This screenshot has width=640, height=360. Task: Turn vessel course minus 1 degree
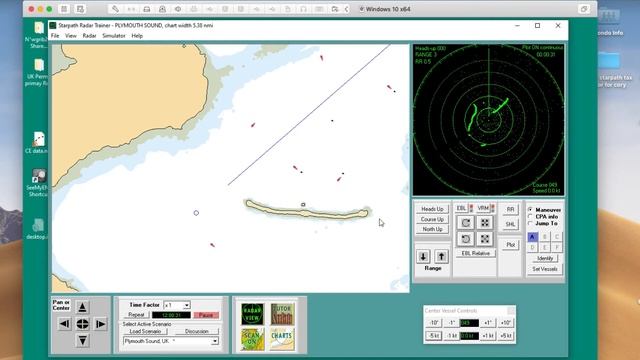tap(451, 323)
